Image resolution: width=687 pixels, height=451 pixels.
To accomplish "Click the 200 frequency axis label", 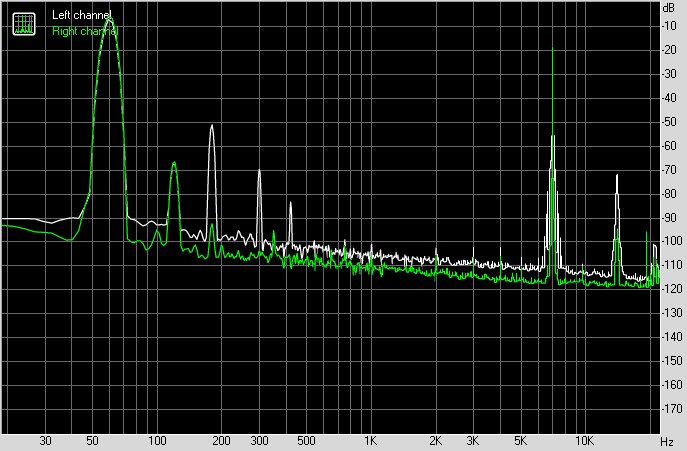I will tap(221, 441).
